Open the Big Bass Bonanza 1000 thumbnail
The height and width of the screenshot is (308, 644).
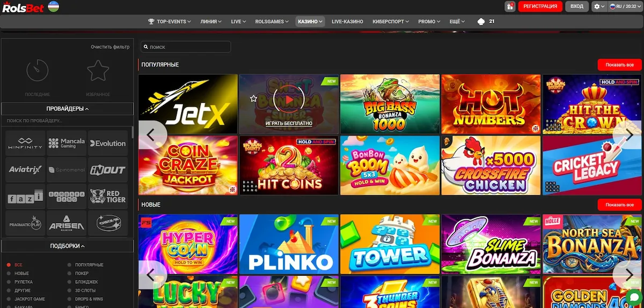coord(390,104)
